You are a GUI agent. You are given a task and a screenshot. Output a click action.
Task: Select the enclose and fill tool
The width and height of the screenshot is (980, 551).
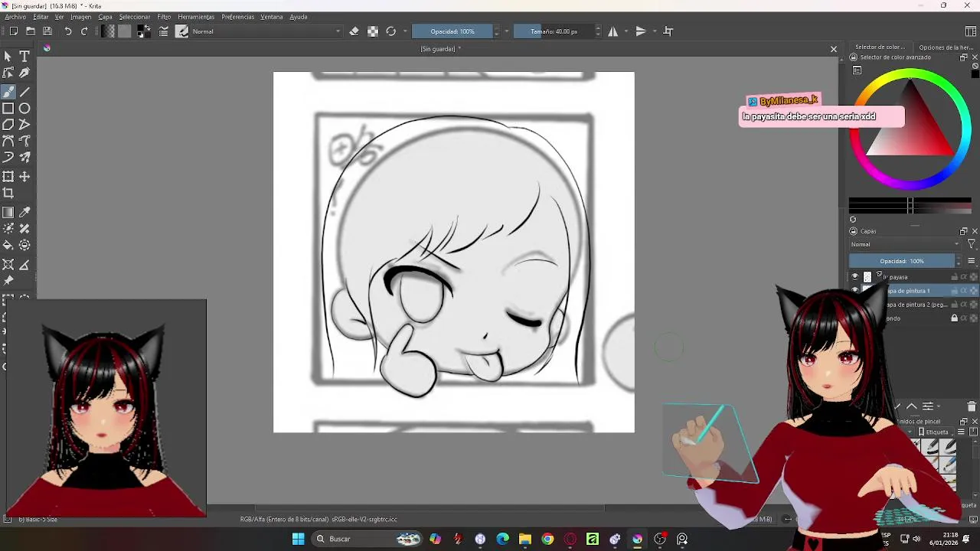click(x=24, y=245)
